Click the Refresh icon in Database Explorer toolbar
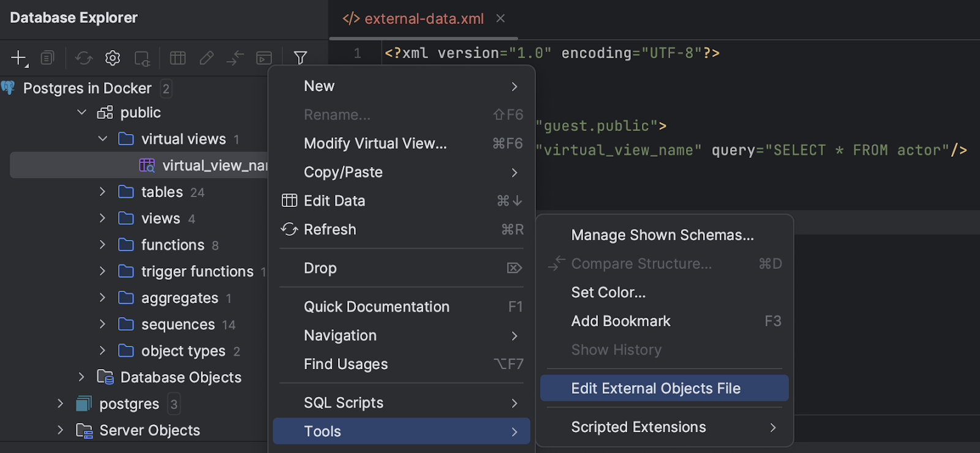Screen dimensions: 980x453 (x=83, y=58)
